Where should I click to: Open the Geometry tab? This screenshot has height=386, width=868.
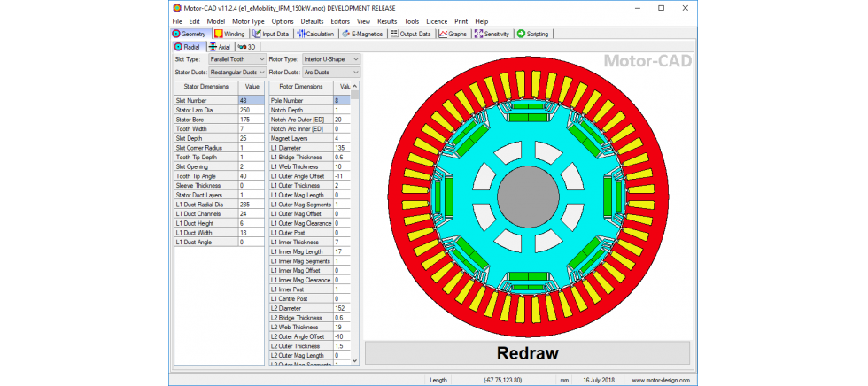pos(190,34)
